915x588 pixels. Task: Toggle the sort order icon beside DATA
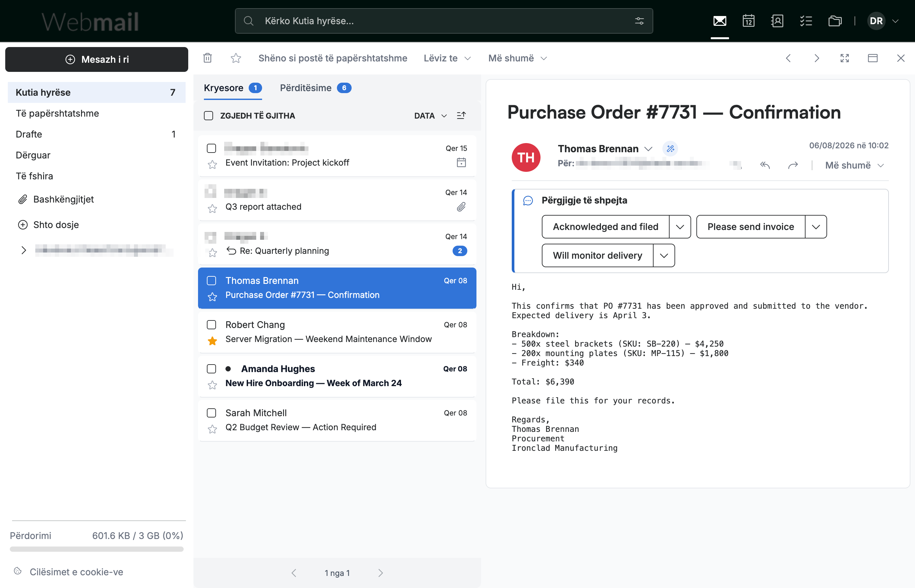pos(461,115)
